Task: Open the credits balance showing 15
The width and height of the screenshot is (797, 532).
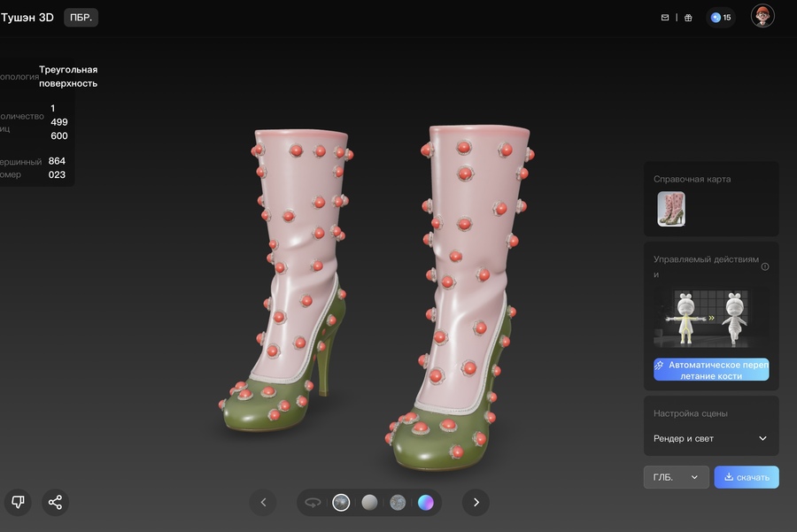Action: coord(721,18)
